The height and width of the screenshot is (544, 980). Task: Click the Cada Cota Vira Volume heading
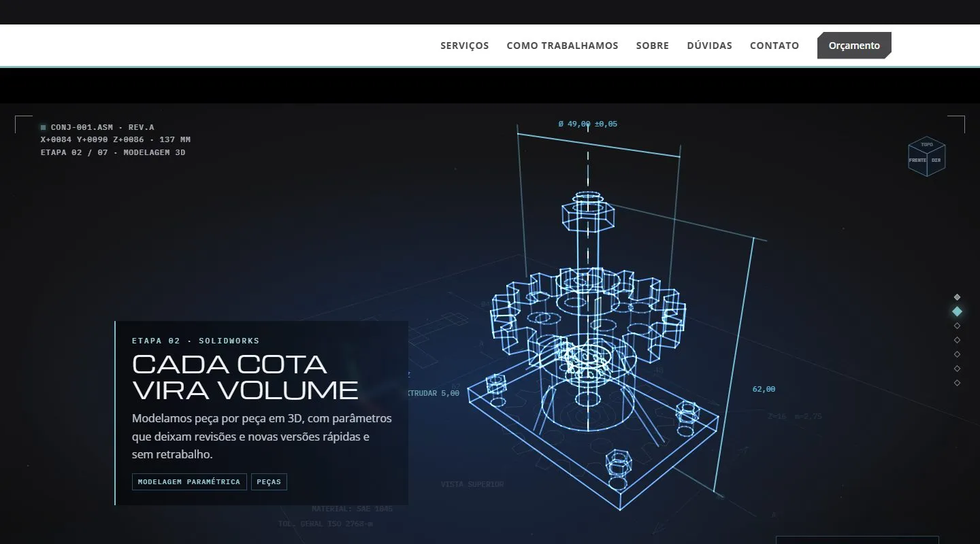click(245, 377)
